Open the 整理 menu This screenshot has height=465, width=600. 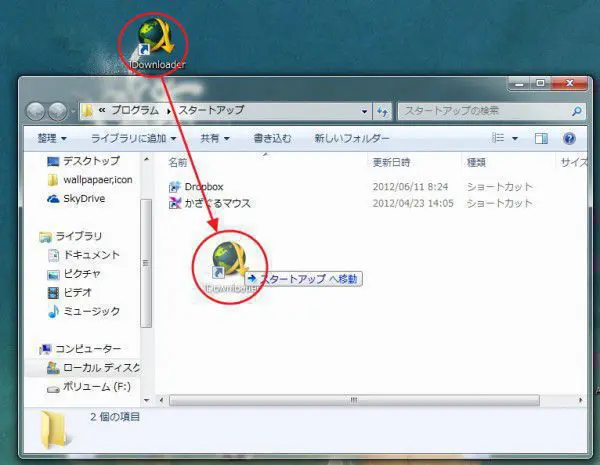pos(52,138)
